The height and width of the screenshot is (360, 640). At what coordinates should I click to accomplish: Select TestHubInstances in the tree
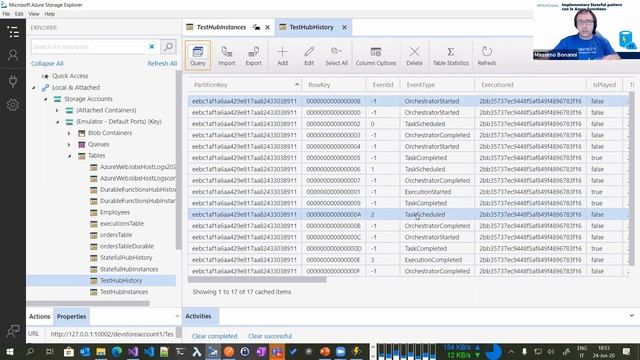click(x=124, y=292)
